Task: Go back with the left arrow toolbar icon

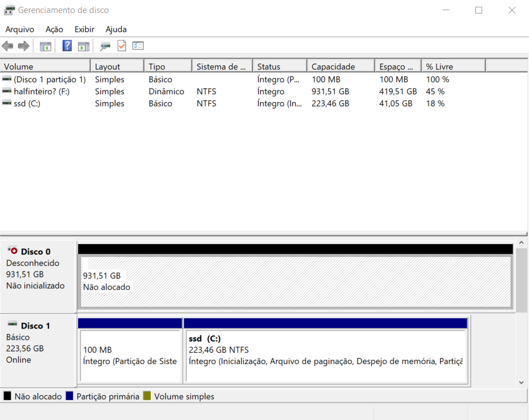Action: [x=7, y=46]
